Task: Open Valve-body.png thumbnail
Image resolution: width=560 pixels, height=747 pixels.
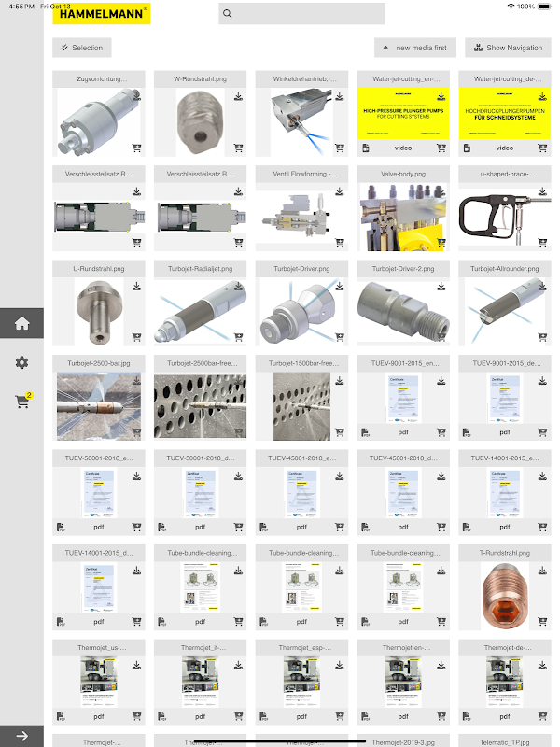Action: click(403, 217)
